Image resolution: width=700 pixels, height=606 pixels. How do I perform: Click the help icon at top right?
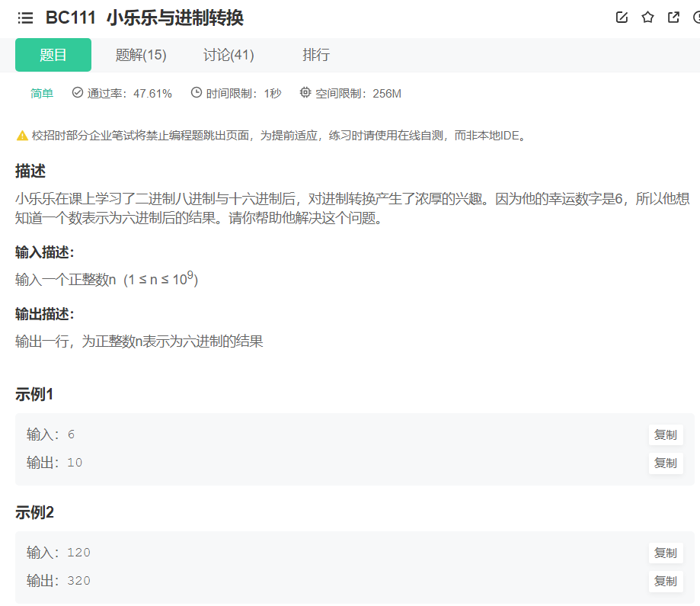tap(695, 17)
